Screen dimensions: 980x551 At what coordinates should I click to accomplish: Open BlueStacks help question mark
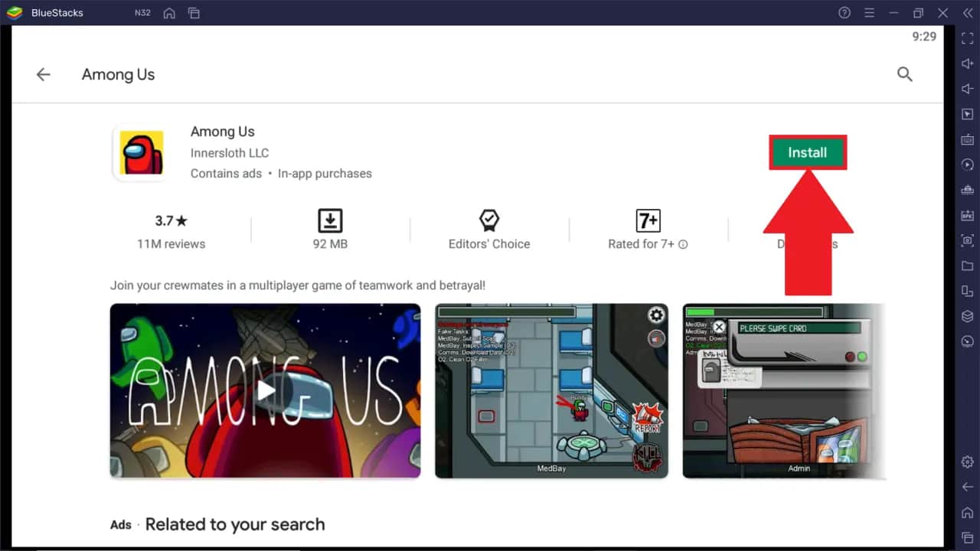[844, 13]
